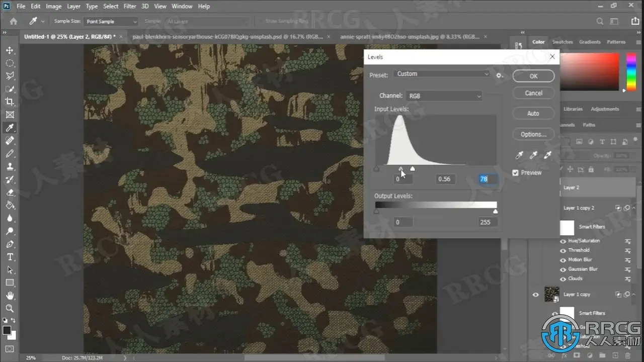The image size is (644, 362).
Task: Select the Horizontal Type tool
Action: [x=10, y=257]
